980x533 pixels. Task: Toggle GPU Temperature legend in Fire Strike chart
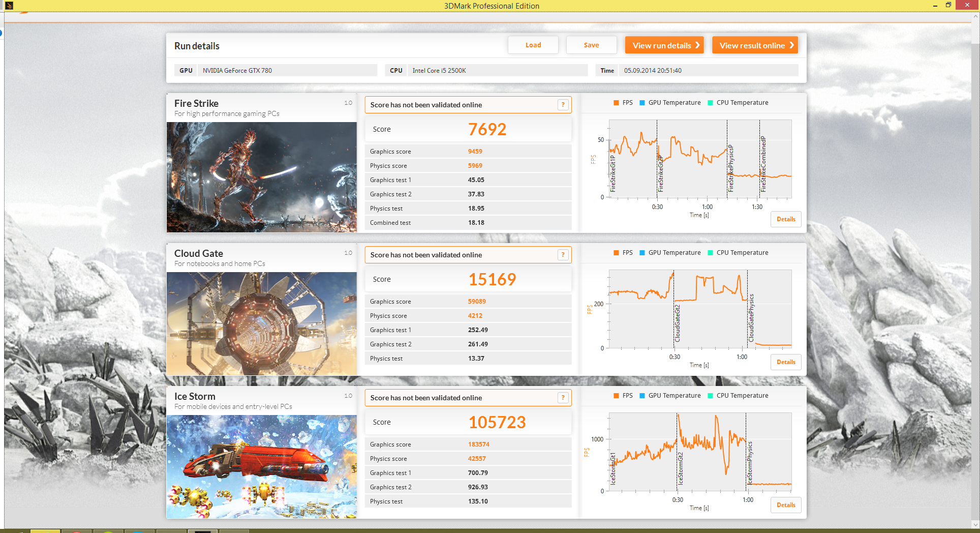pos(670,103)
